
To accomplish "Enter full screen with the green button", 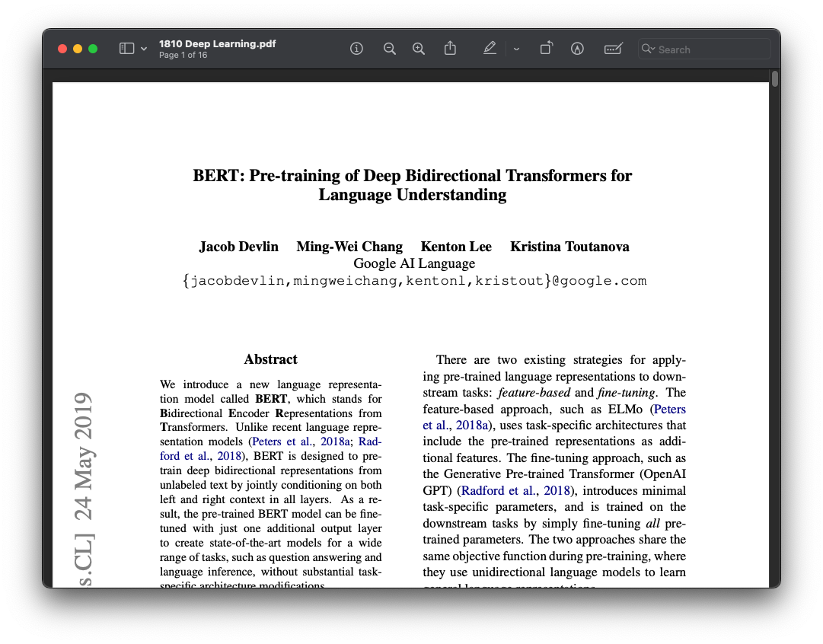I will pyautogui.click(x=93, y=49).
